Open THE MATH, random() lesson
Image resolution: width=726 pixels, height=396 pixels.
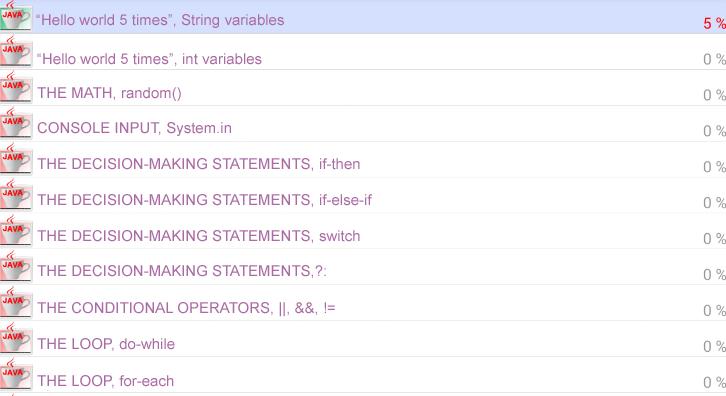(x=109, y=93)
